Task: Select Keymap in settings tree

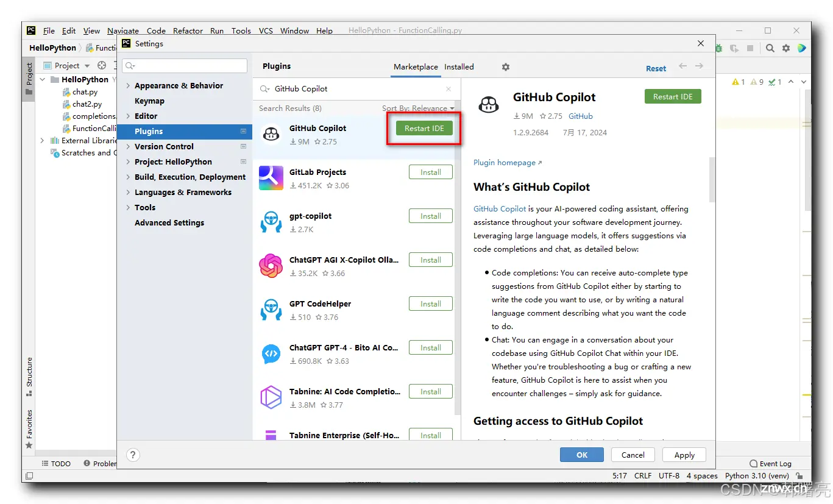Action: pos(149,101)
